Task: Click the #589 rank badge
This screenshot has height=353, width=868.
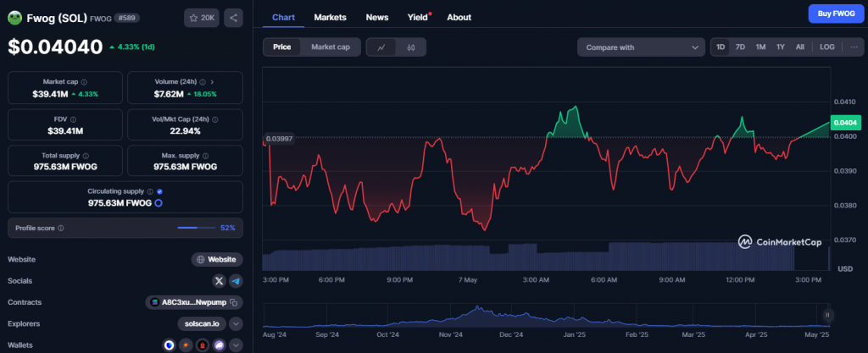Action: [127, 18]
